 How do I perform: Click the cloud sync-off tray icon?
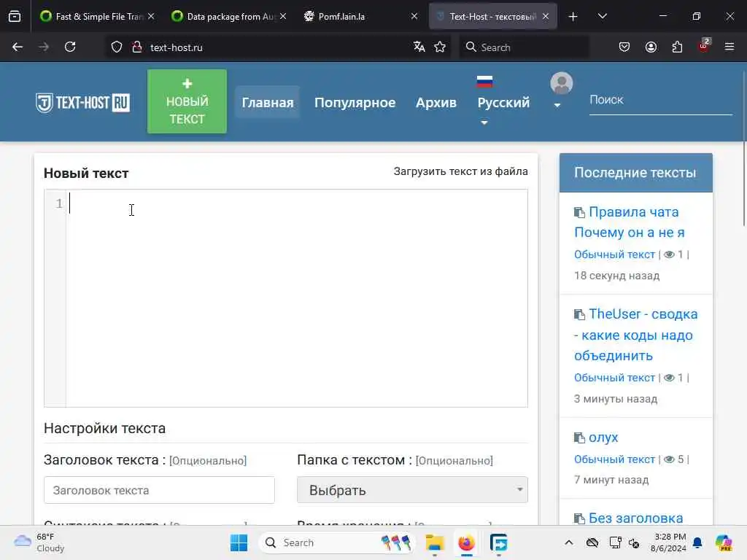pyautogui.click(x=592, y=542)
